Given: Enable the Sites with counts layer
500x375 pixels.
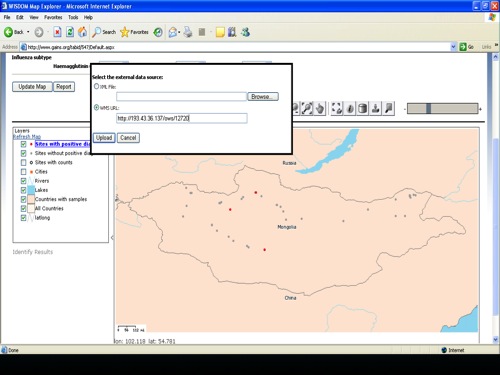Looking at the screenshot, I should click(x=23, y=163).
